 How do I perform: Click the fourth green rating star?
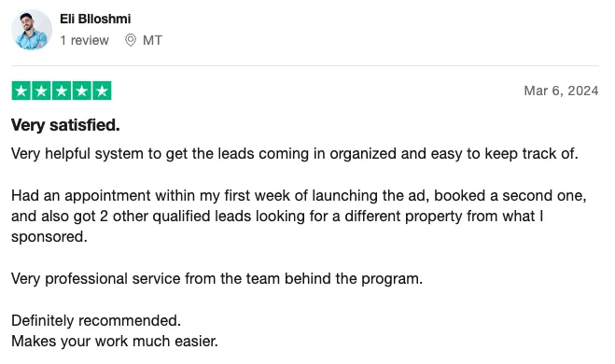pyautogui.click(x=81, y=91)
